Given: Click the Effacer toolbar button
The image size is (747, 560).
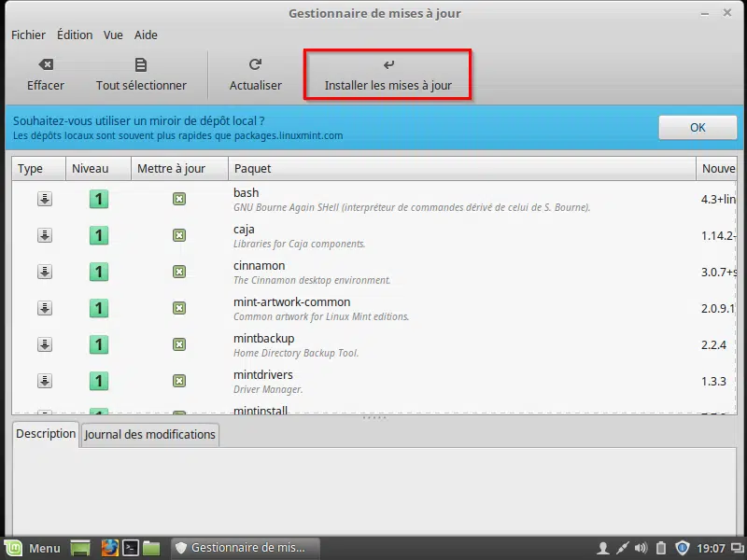Looking at the screenshot, I should coord(45,75).
